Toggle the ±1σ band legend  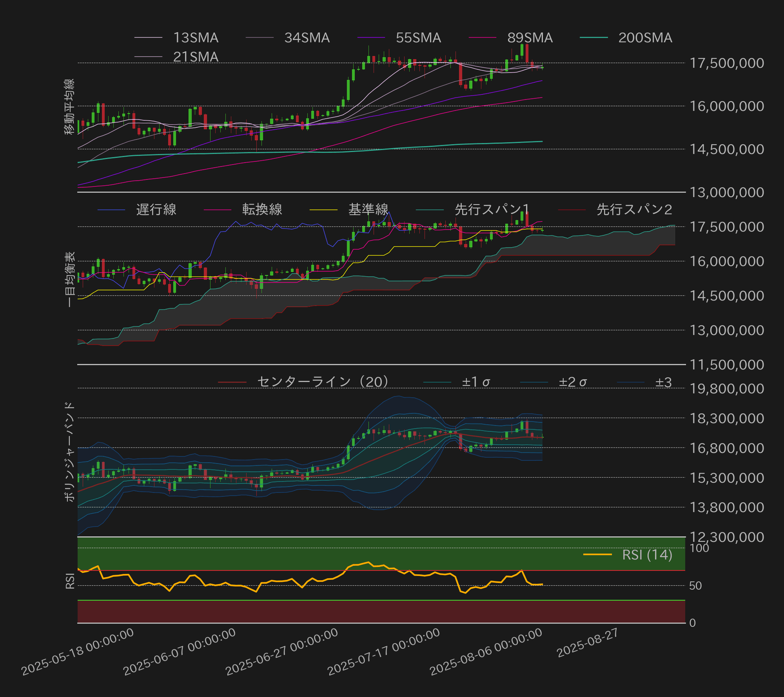475,382
